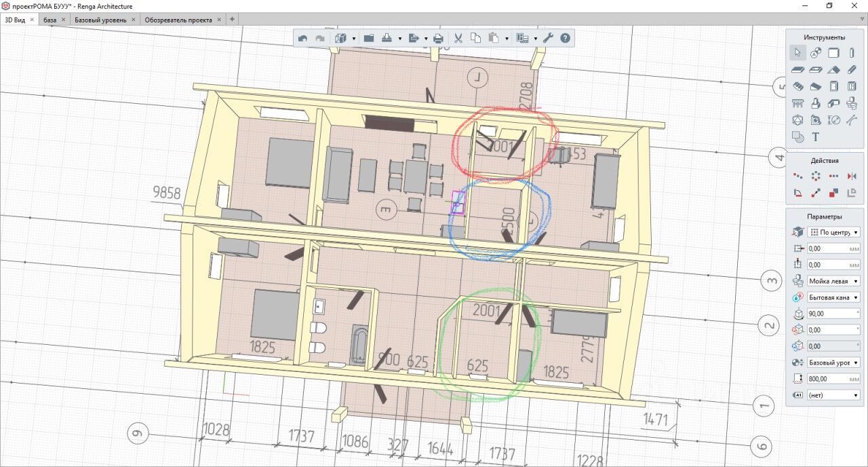Switch to 'Обозреватель проекта' tab
This screenshot has width=868, height=467.
click(x=178, y=20)
